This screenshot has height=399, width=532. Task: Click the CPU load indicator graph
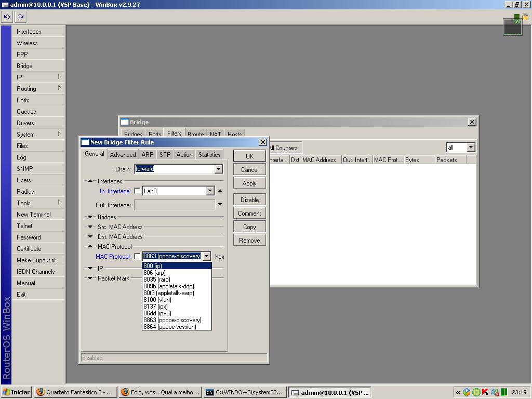pos(512,27)
